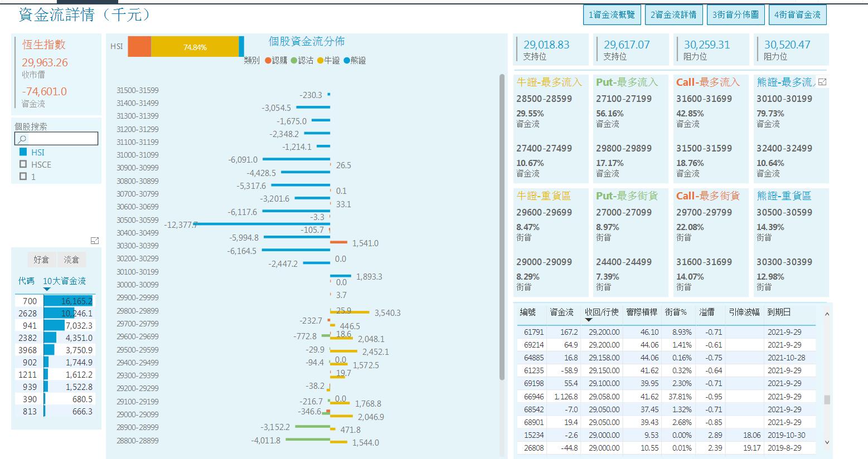Click the magnifier icon in the 個股搜索 box
868x459 pixels.
(x=21, y=139)
